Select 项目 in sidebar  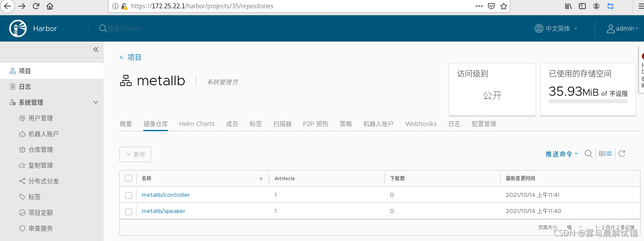[52, 71]
